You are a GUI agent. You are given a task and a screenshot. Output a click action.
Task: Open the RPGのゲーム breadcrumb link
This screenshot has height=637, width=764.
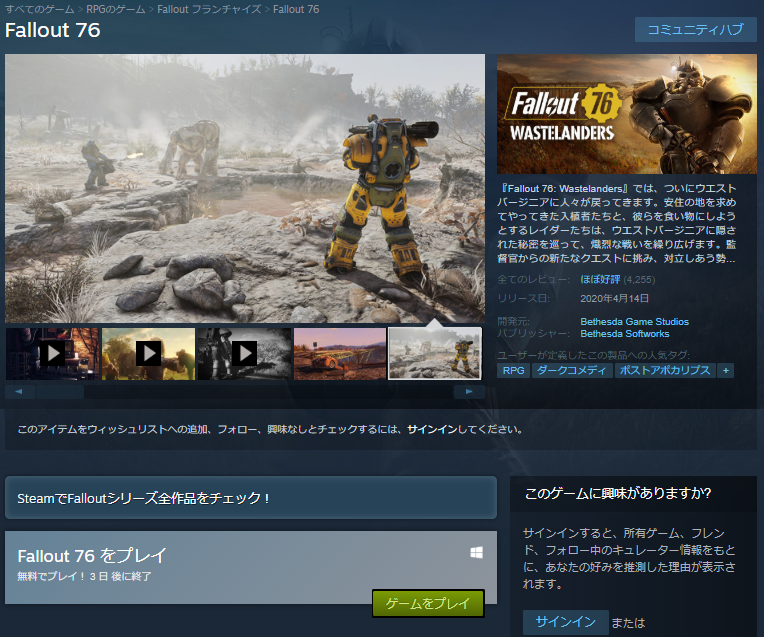115,9
